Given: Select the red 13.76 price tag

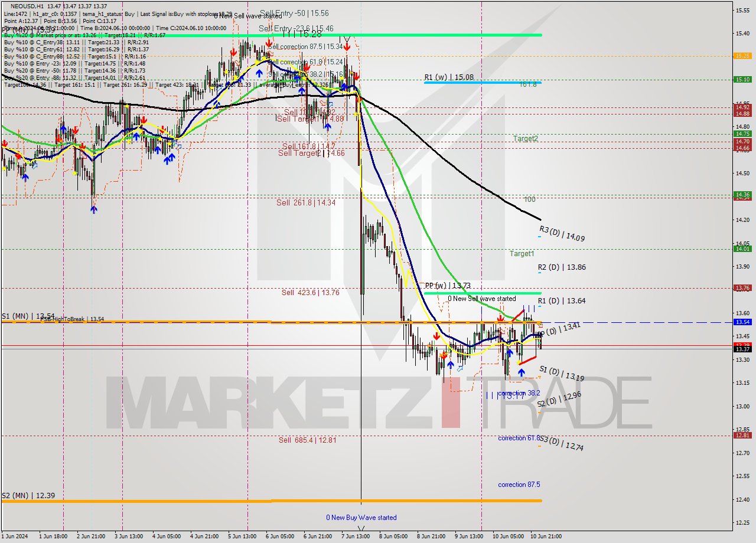Looking at the screenshot, I should point(742,288).
